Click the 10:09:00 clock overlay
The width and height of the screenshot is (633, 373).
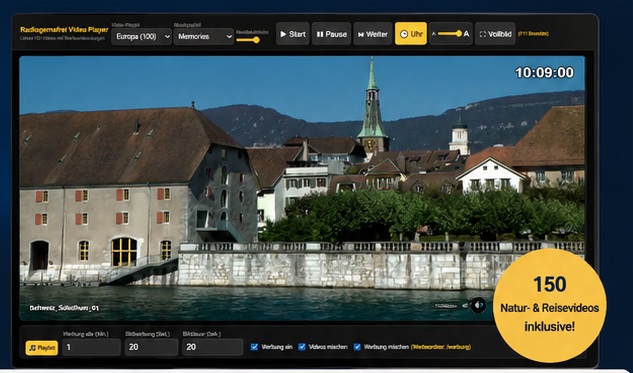(544, 73)
